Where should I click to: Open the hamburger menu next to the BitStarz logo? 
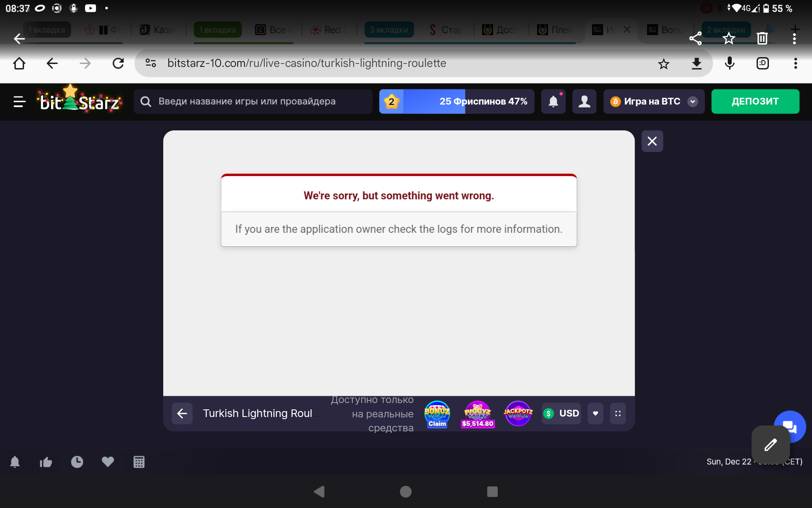tap(19, 102)
